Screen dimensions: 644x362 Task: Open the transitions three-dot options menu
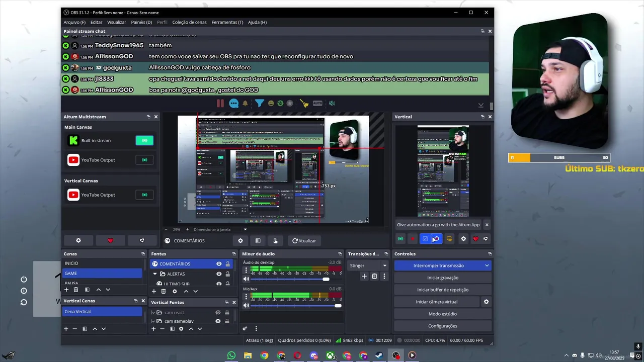384,277
